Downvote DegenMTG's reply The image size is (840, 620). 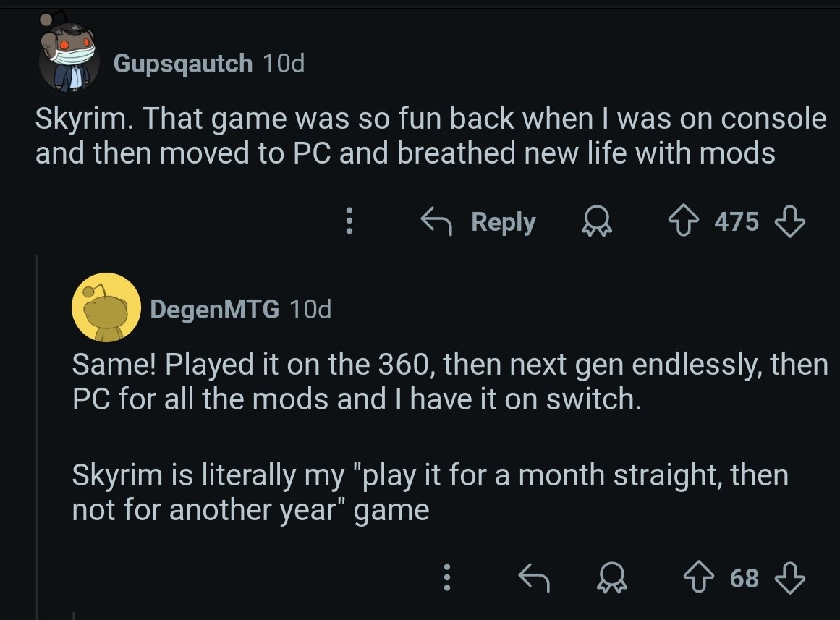(x=789, y=577)
